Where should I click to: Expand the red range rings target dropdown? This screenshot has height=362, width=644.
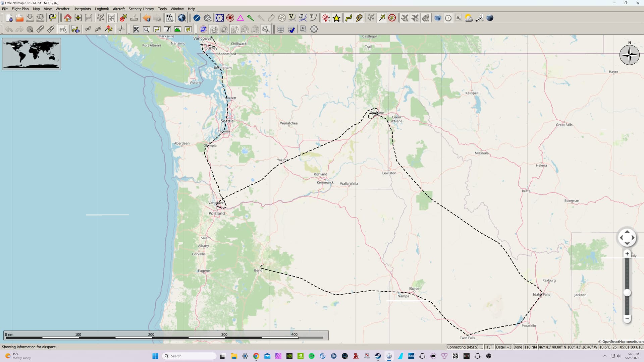click(326, 18)
